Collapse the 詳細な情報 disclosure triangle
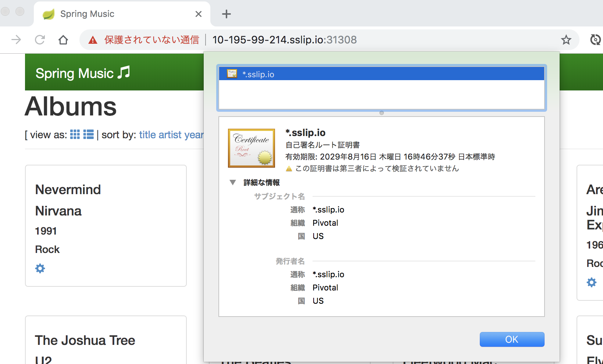The image size is (603, 364). (233, 182)
